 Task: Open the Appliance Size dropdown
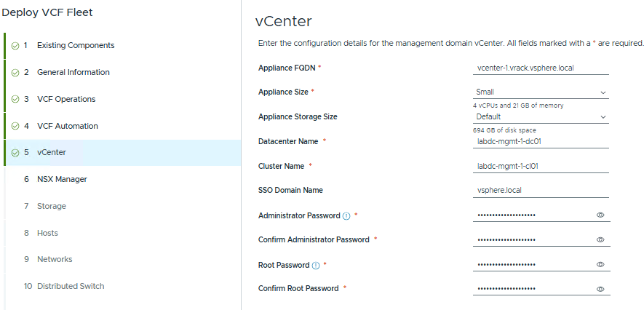click(x=541, y=92)
